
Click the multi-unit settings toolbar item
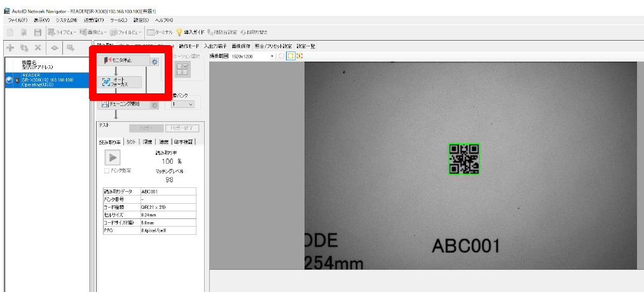click(223, 32)
